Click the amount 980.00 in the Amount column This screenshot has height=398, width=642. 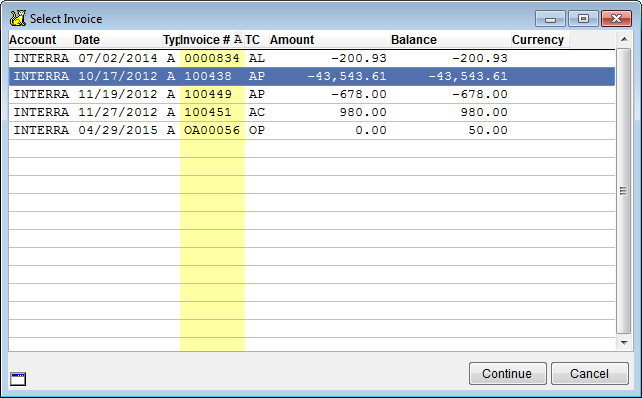point(363,112)
